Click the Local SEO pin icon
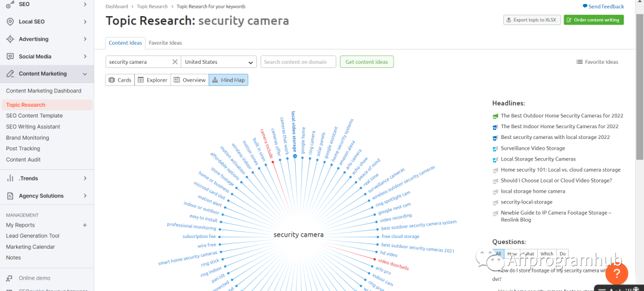 (10, 21)
